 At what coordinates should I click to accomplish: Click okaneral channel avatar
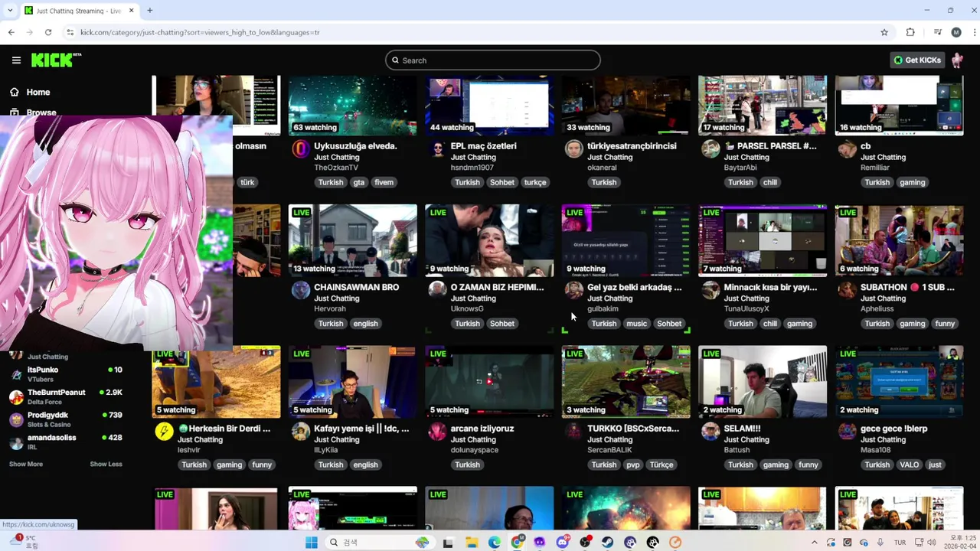(574, 148)
